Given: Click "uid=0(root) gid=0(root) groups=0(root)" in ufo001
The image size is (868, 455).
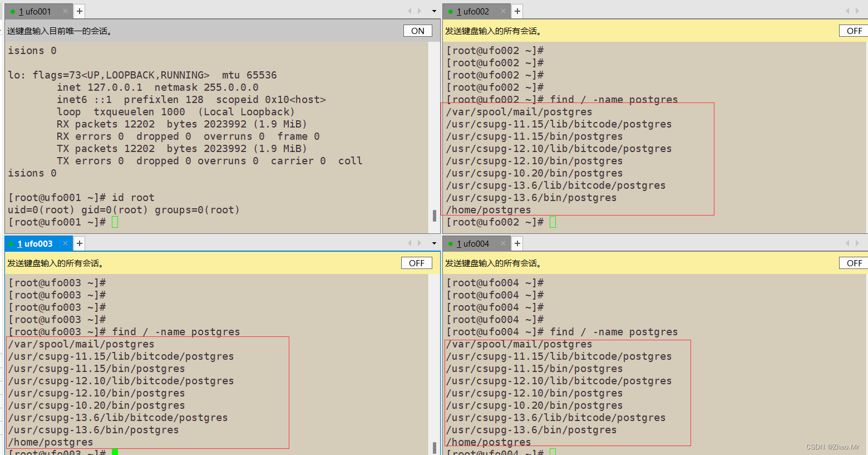Looking at the screenshot, I should point(124,210).
